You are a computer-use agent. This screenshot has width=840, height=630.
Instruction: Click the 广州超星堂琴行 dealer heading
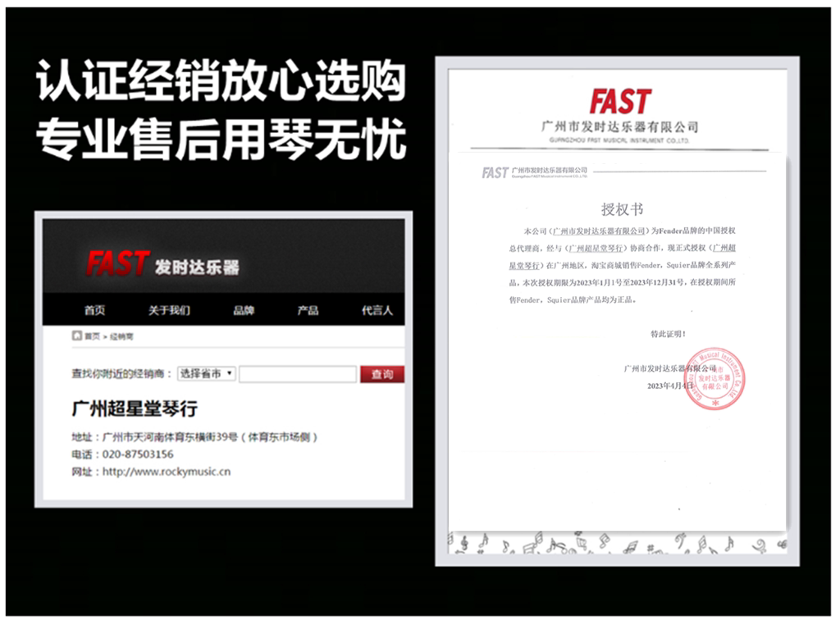coord(135,409)
